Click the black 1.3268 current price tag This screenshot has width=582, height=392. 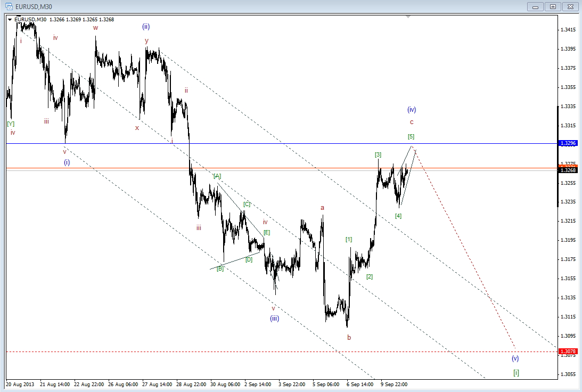tap(568, 170)
